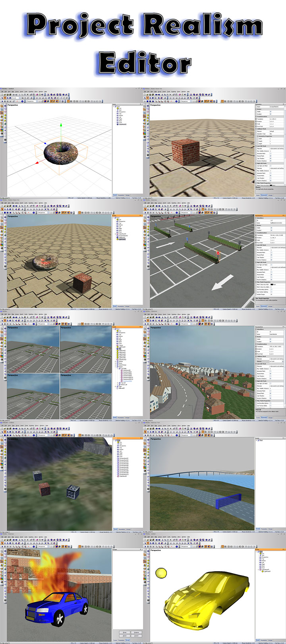The width and height of the screenshot is (286, 644).
Task: Click Perspective viewport label in torus-only screenshot
Action: (x=13, y=105)
